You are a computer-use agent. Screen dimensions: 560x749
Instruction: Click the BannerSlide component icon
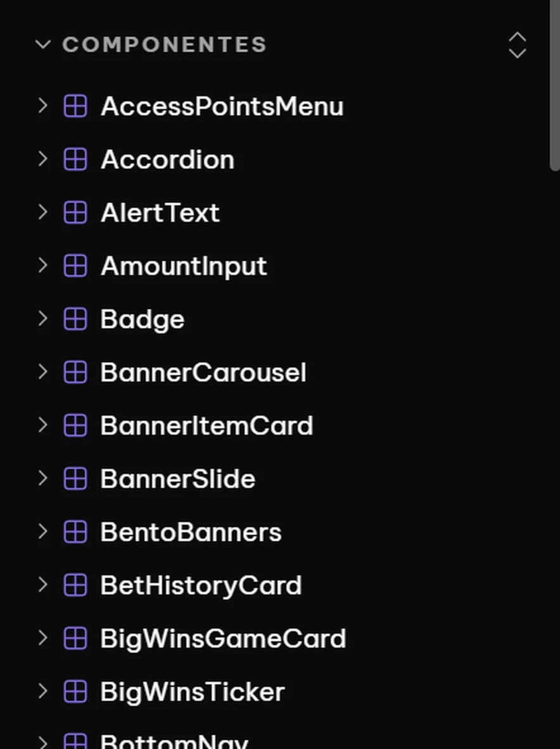coord(75,478)
